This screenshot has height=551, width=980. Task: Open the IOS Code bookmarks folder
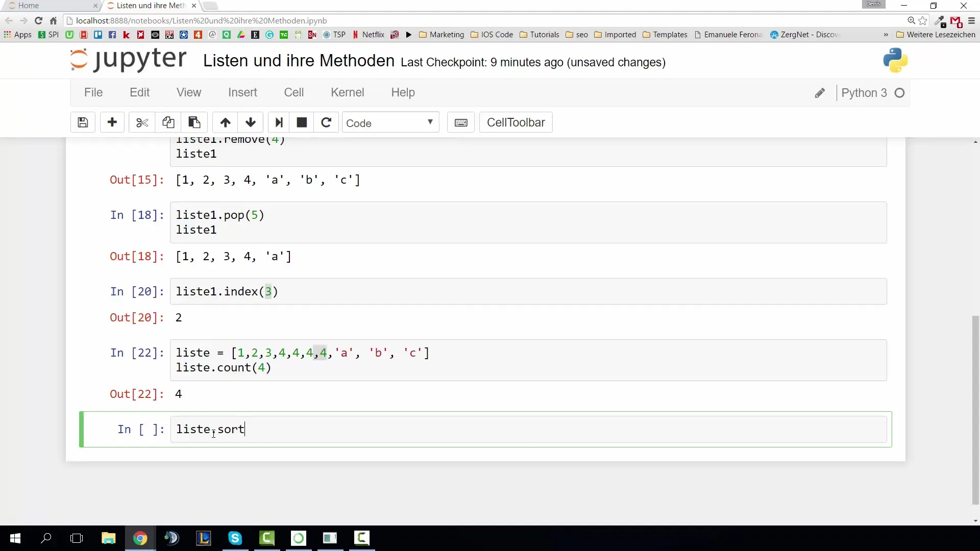click(492, 35)
